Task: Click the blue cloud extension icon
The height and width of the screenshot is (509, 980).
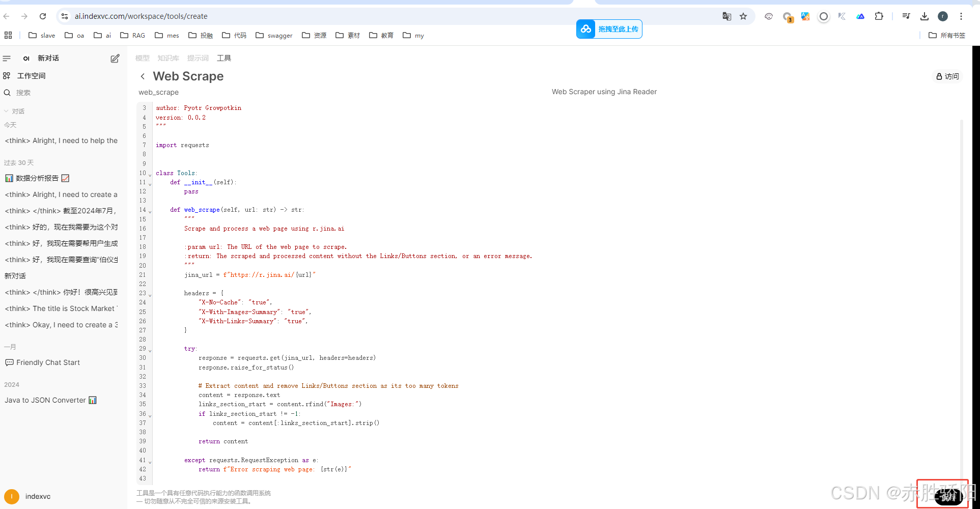Action: 860,16
